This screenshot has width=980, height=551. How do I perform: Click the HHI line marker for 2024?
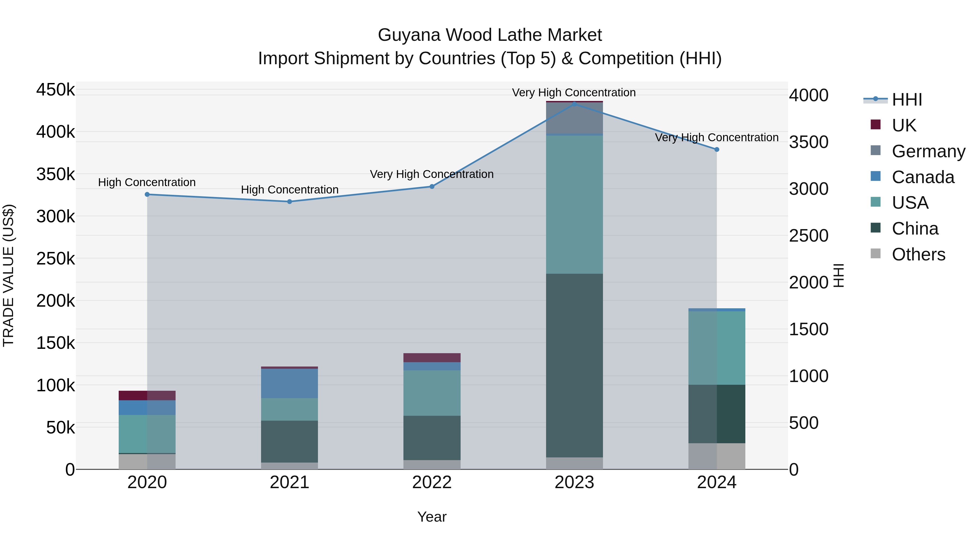[717, 149]
